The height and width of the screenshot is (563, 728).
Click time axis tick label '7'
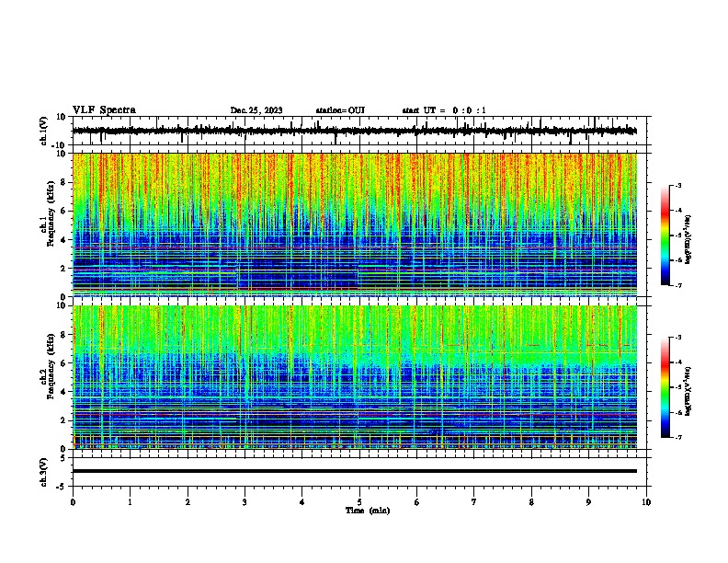(474, 502)
